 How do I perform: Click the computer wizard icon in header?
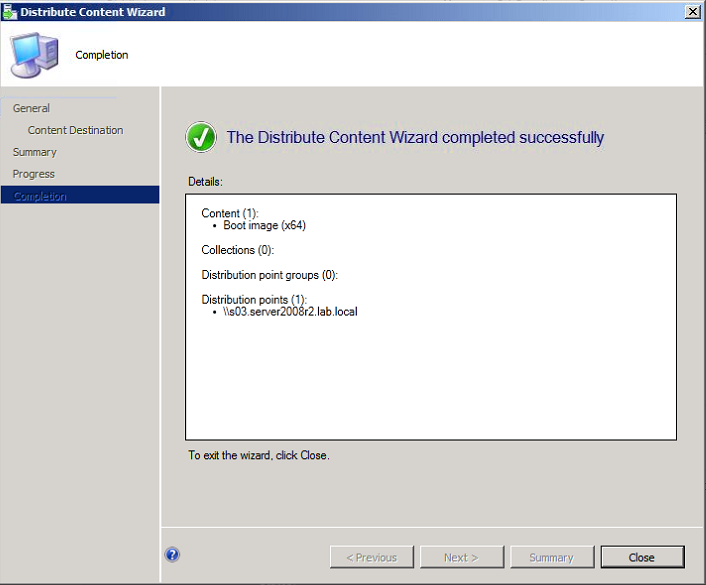point(35,54)
